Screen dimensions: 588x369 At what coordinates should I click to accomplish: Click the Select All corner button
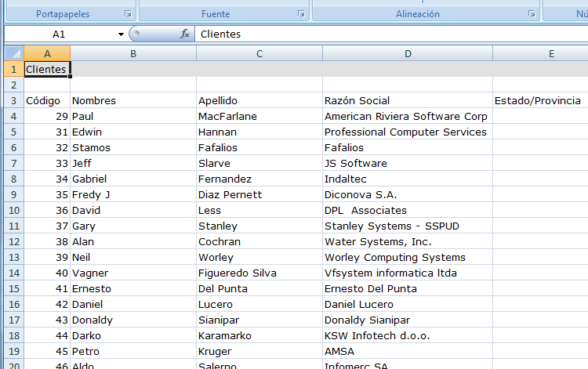[x=14, y=53]
